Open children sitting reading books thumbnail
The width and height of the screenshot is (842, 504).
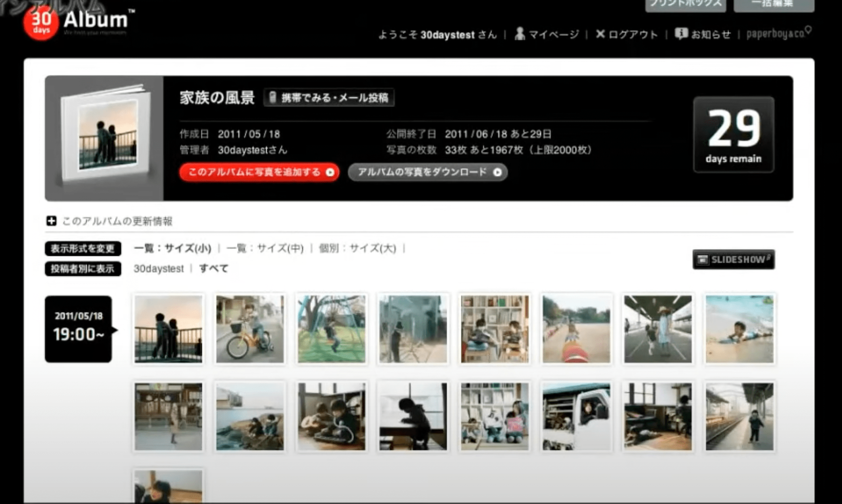[495, 416]
